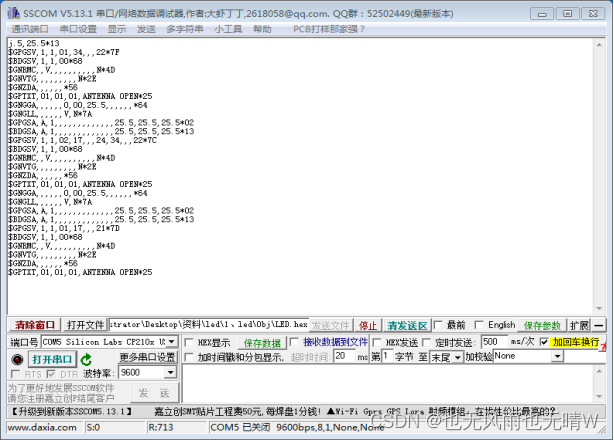Image resolution: width=614 pixels, height=440 pixels.
Task: Click the green refresh ports icon
Action: click(86, 359)
